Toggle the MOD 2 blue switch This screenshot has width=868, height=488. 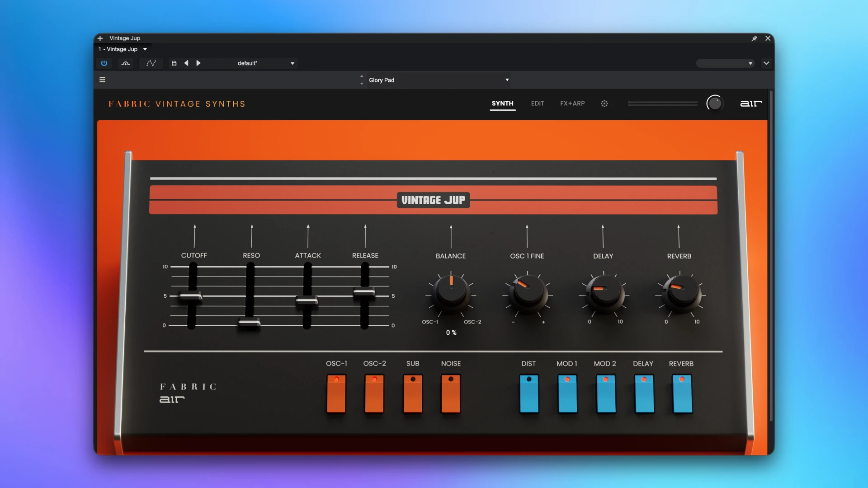[x=606, y=394]
